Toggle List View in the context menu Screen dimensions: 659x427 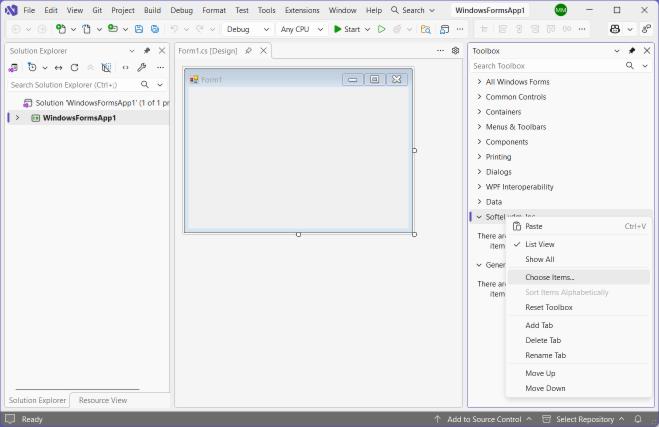579,244
